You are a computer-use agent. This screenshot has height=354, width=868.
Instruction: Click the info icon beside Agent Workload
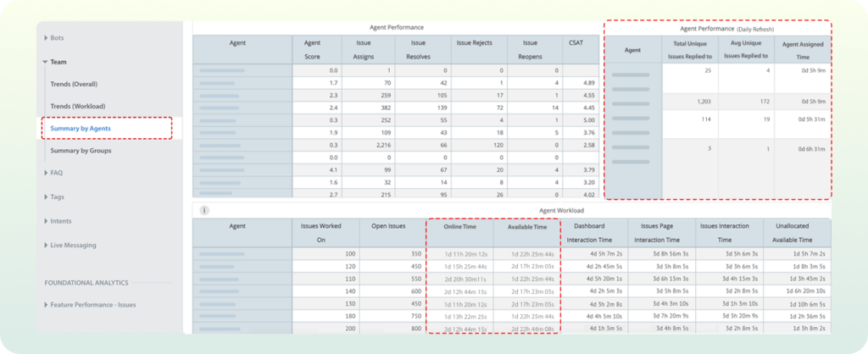204,210
